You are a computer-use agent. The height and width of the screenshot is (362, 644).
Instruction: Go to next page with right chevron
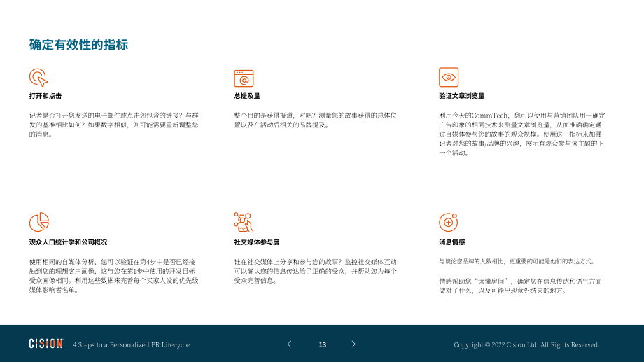coord(353,344)
